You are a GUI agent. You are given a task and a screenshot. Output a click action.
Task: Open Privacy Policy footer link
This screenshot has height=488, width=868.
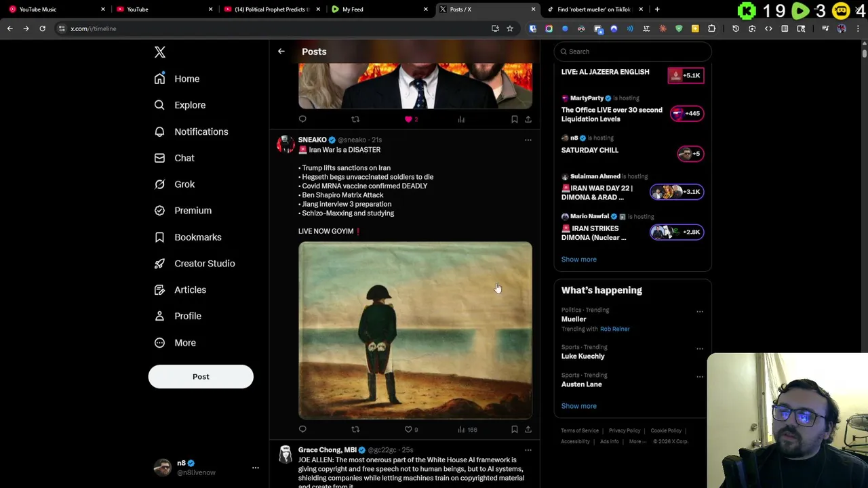click(625, 430)
